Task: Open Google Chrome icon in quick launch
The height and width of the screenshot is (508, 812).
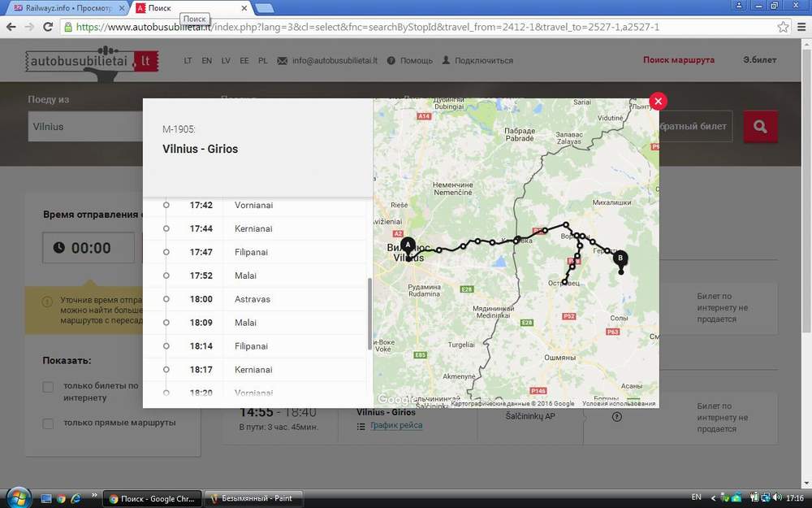Action: (x=61, y=497)
